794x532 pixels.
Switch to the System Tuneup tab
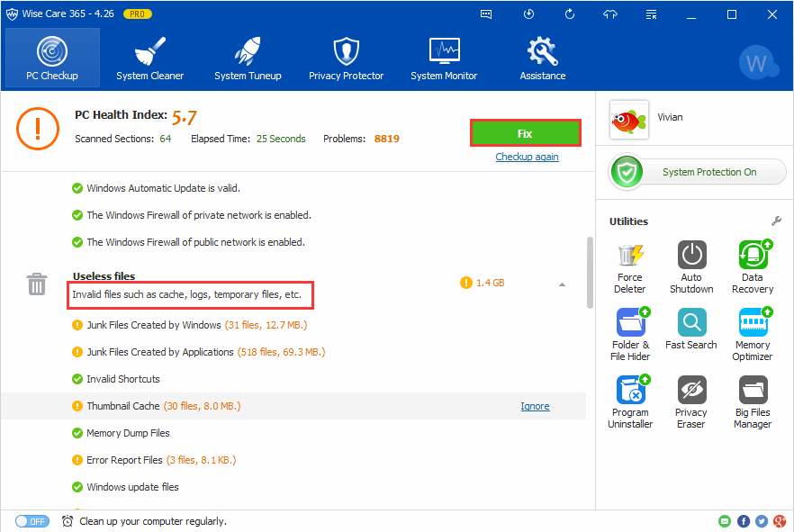tap(248, 59)
